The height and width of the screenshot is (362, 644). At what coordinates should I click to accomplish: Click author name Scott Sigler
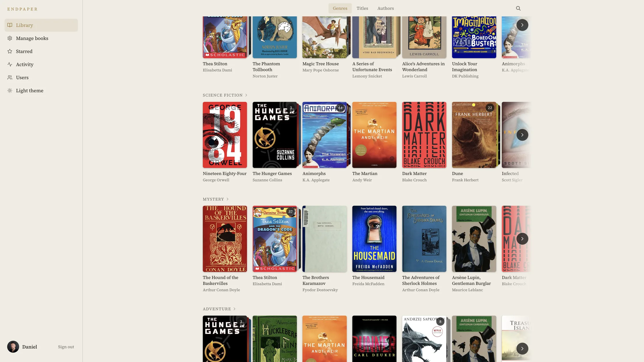(x=512, y=180)
